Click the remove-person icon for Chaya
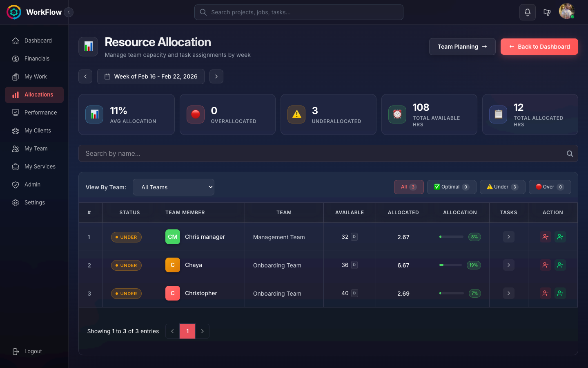Viewport: 588px width, 368px height. point(545,265)
